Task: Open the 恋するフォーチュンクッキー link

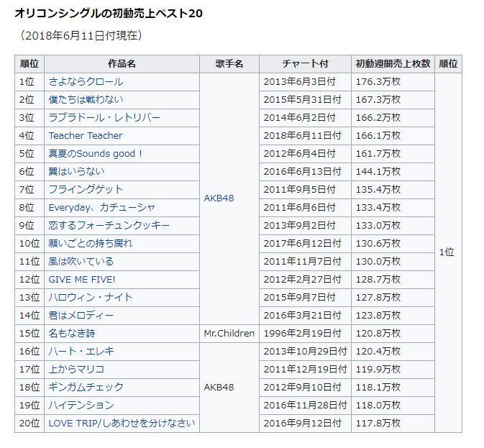Action: pyautogui.click(x=109, y=225)
